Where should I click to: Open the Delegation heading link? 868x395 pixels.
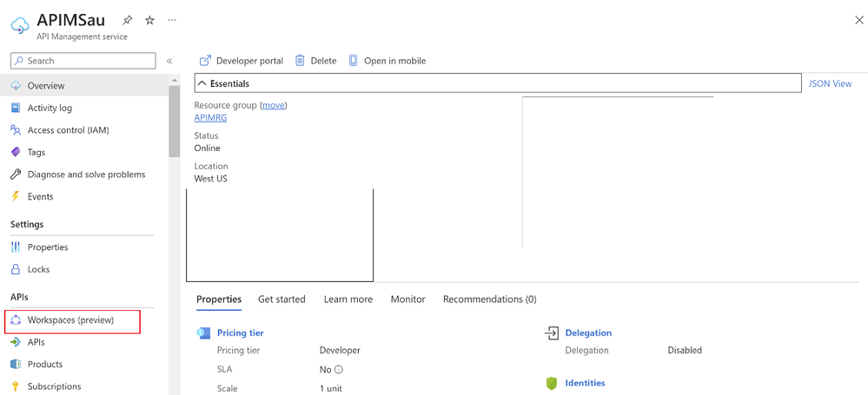coord(588,333)
